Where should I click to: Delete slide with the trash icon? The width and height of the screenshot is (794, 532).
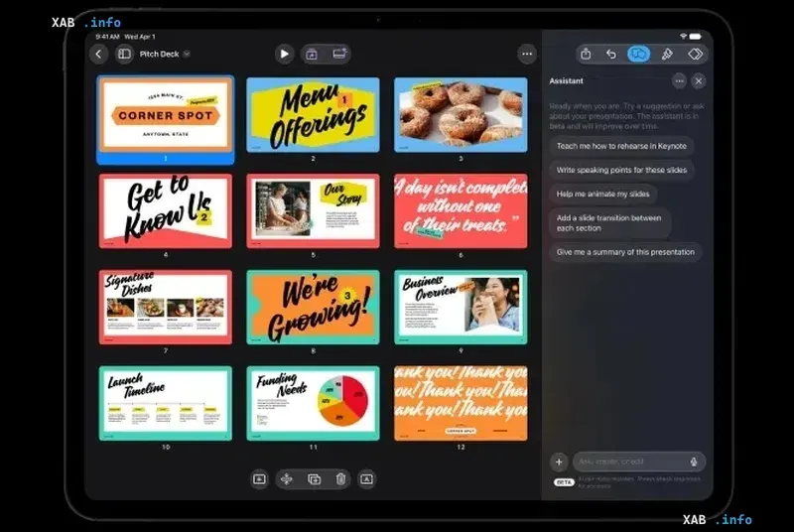click(x=340, y=479)
